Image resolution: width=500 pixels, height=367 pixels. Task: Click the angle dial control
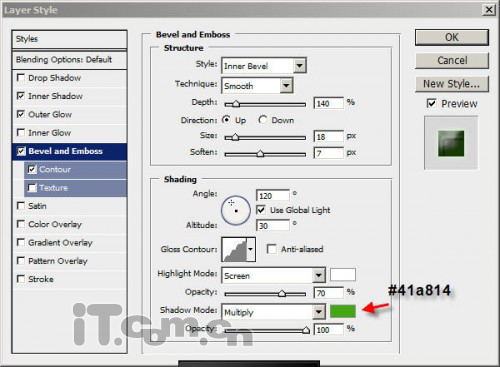point(236,210)
